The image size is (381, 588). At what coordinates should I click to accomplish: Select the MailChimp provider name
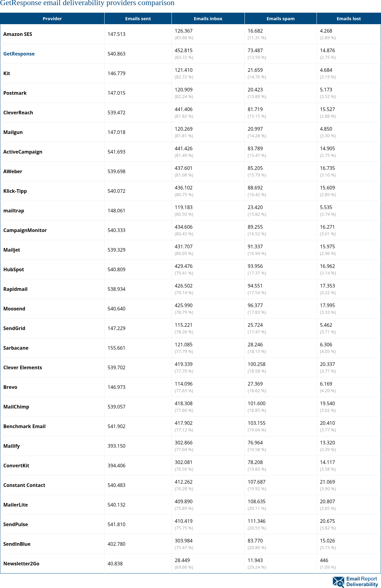16,407
